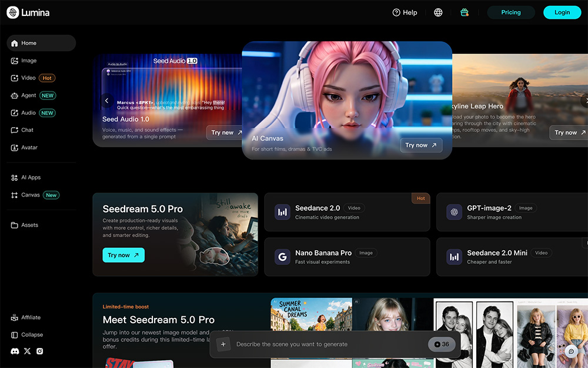Click Try now on Skyline Leap Hero card
The height and width of the screenshot is (368, 588).
tap(570, 132)
